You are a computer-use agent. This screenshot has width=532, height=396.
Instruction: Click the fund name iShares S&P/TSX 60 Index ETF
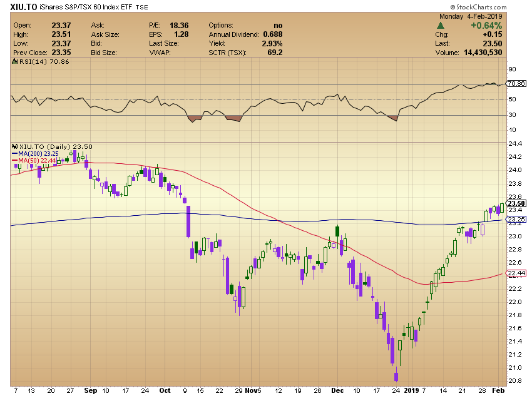(86, 7)
